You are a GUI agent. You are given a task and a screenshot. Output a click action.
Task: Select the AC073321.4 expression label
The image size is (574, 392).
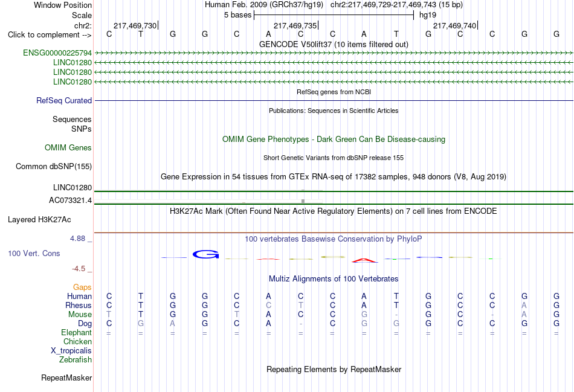pos(70,200)
